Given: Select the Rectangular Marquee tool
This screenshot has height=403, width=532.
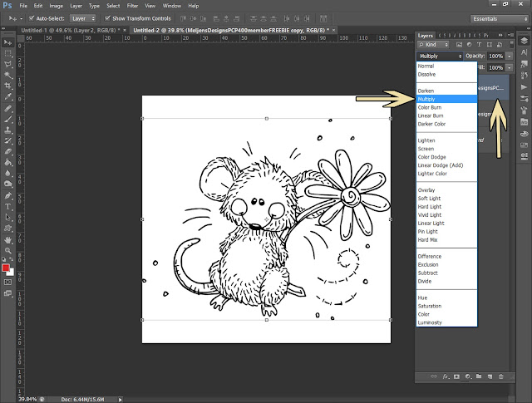Looking at the screenshot, I should click(x=7, y=52).
